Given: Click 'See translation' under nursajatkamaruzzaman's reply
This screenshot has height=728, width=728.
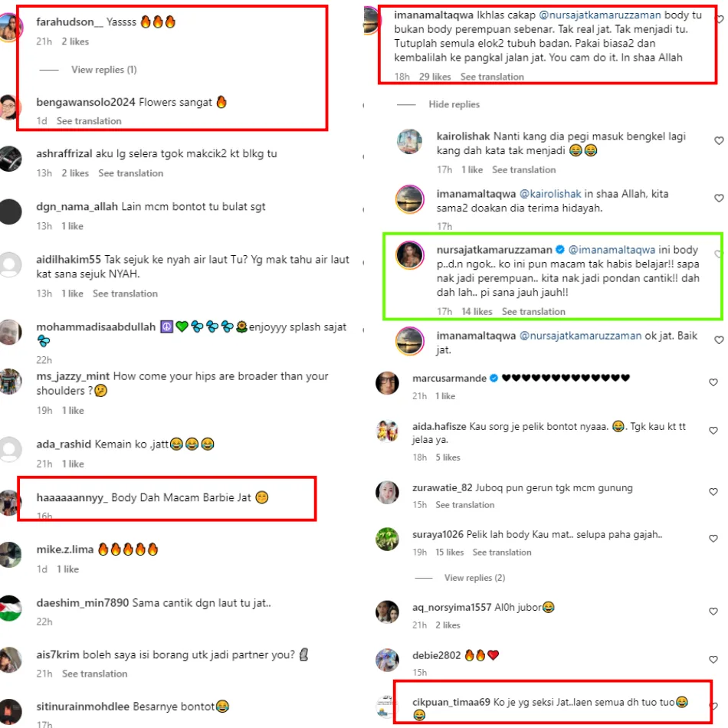Looking at the screenshot, I should pos(533,312).
